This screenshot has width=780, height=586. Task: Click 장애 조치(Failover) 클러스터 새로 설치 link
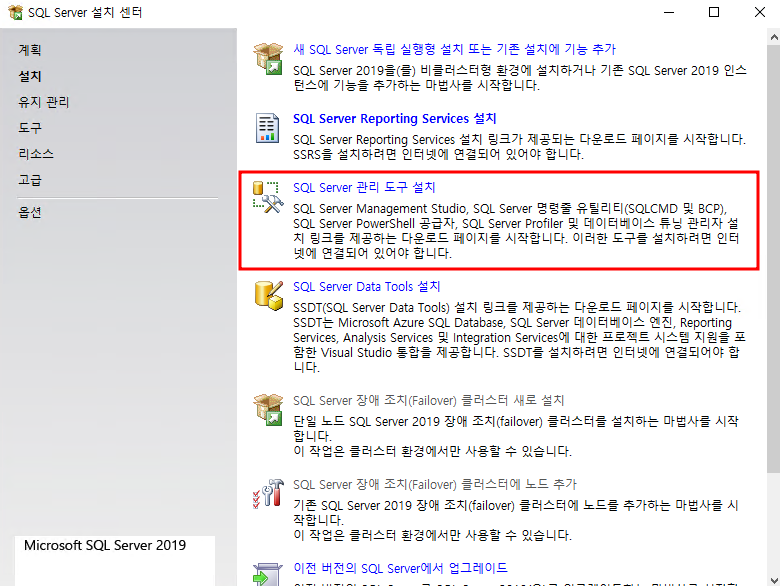coord(428,400)
